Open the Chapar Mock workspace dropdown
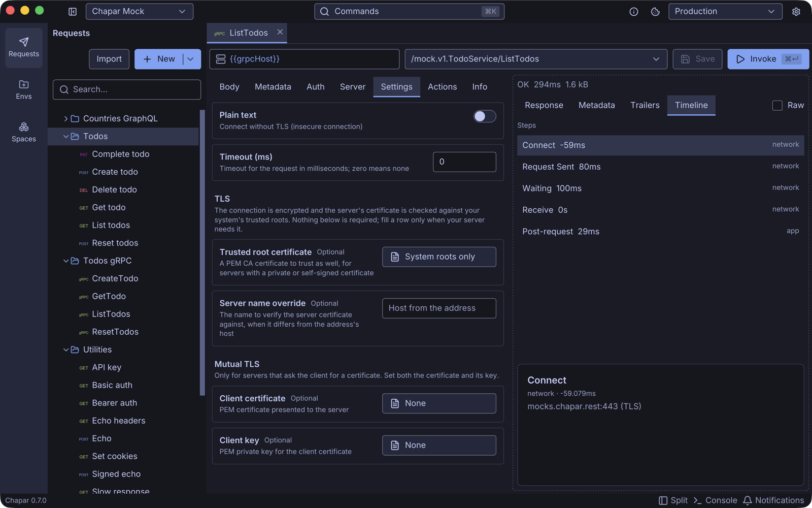Image resolution: width=812 pixels, height=508 pixels. click(x=140, y=11)
